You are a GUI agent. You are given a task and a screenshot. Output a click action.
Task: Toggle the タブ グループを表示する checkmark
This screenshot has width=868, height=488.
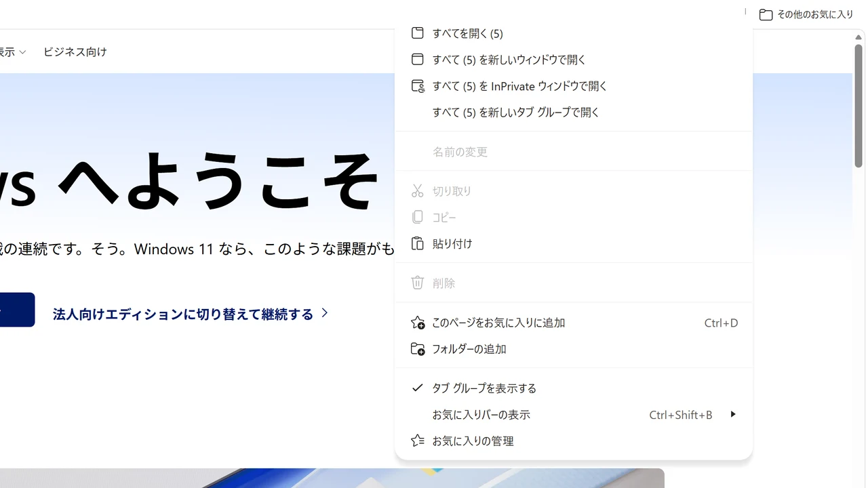(x=418, y=388)
